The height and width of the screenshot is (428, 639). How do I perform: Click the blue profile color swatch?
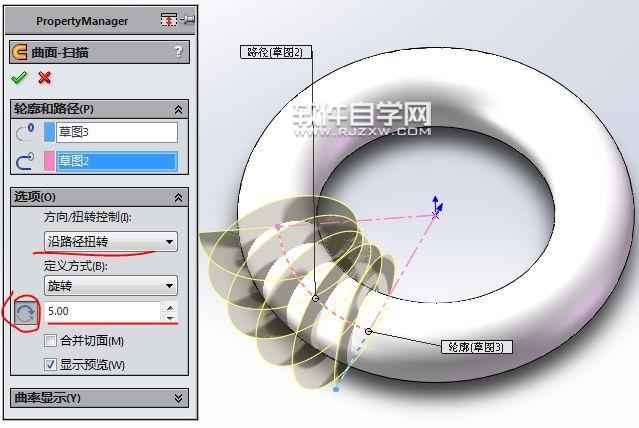(49, 132)
